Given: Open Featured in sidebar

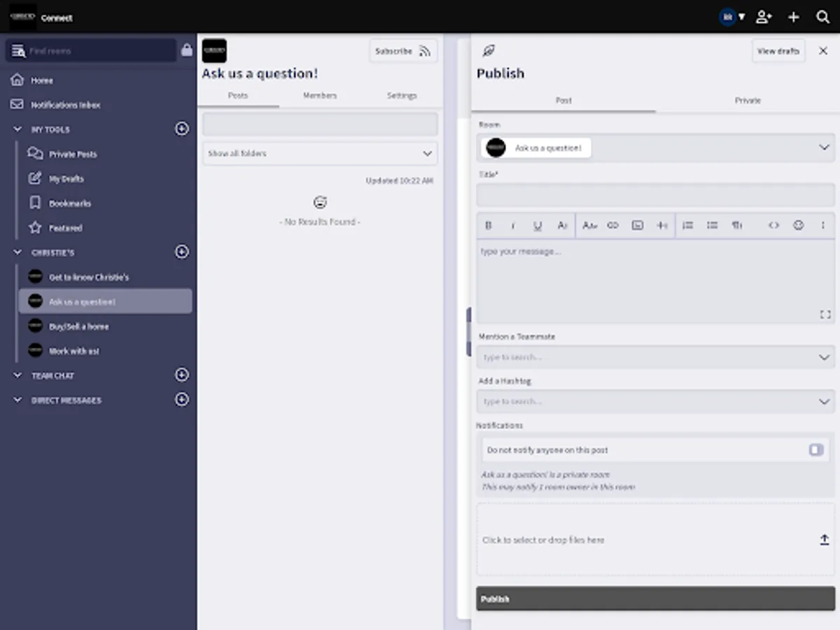Looking at the screenshot, I should (x=65, y=228).
